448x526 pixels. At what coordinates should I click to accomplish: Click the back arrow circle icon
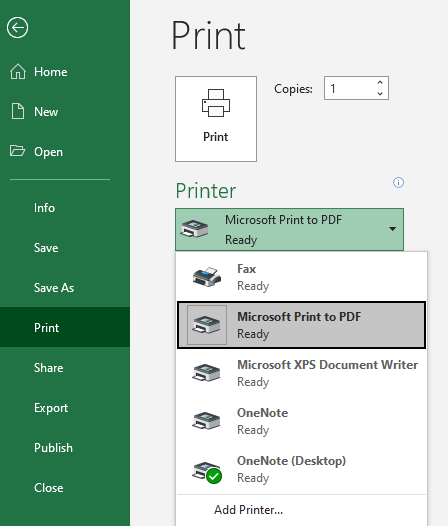[x=17, y=28]
